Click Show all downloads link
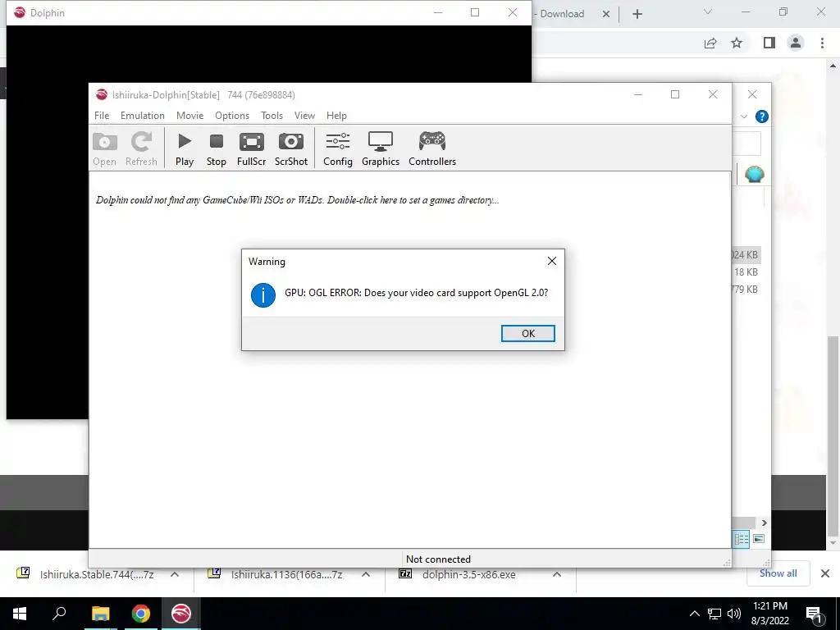The height and width of the screenshot is (630, 840). point(778,573)
